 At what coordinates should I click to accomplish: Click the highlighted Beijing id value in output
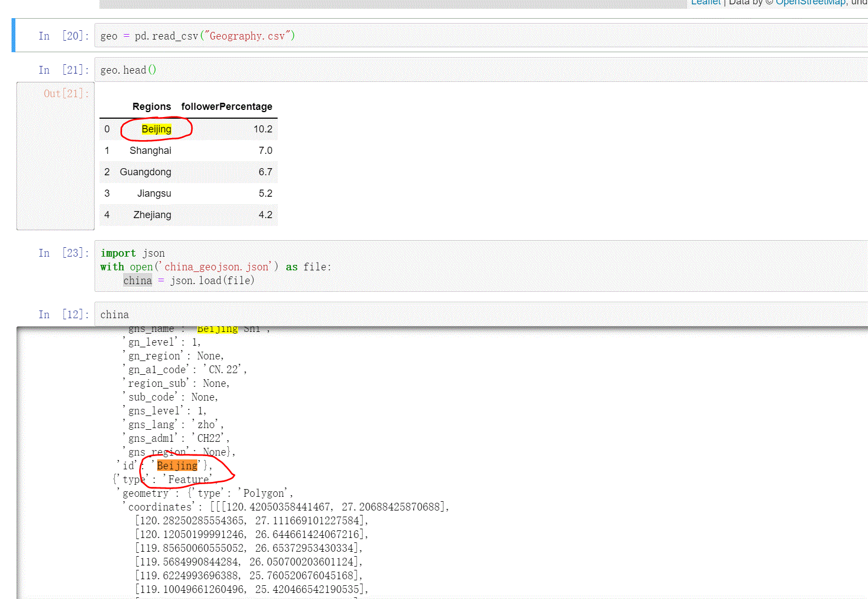[x=177, y=465]
